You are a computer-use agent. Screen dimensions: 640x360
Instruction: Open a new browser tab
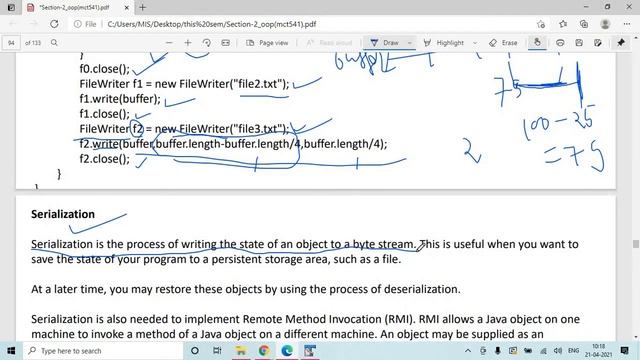142,7
